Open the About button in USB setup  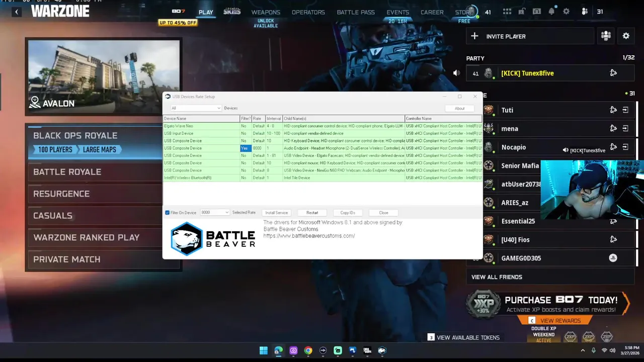459,109
